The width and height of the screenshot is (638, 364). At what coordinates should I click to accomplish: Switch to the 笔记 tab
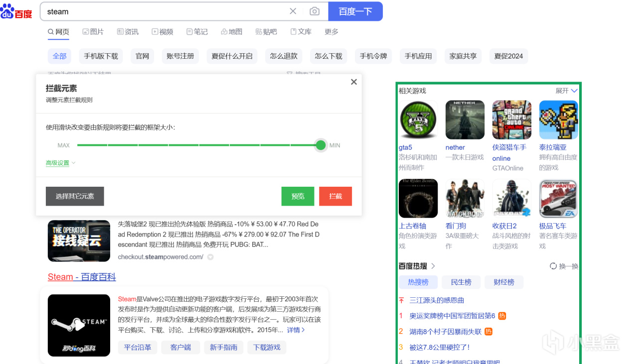pos(197,32)
